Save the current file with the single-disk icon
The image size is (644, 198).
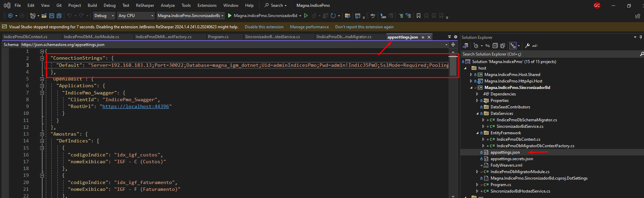coord(52,16)
